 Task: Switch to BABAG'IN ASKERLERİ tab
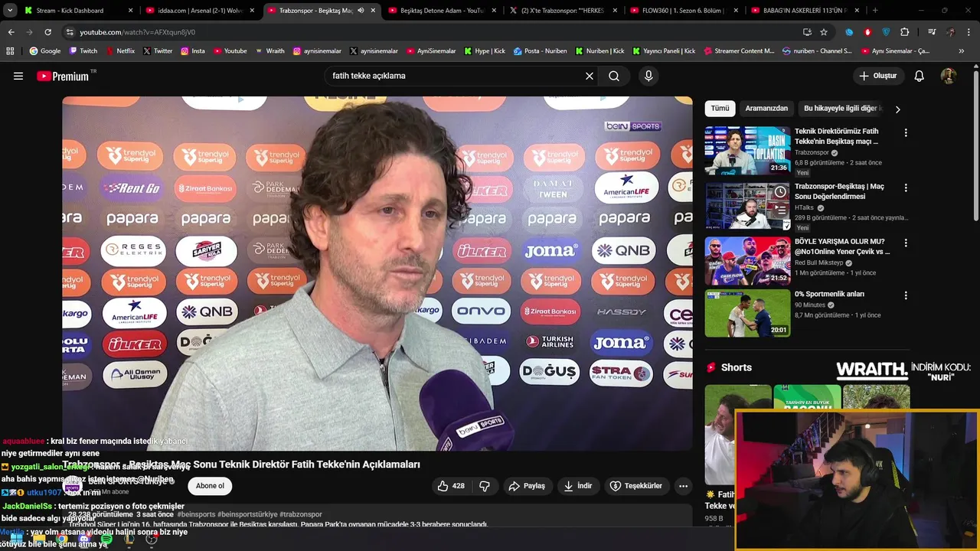805,11
